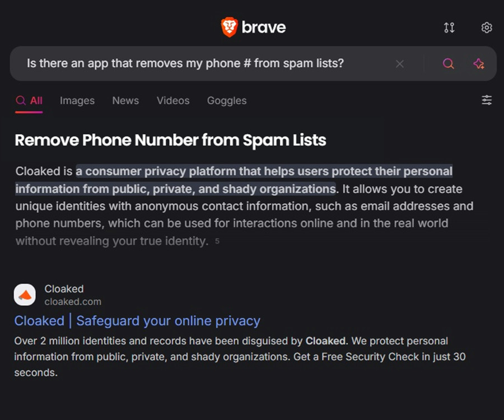Click the brave wordmark text

click(x=264, y=27)
